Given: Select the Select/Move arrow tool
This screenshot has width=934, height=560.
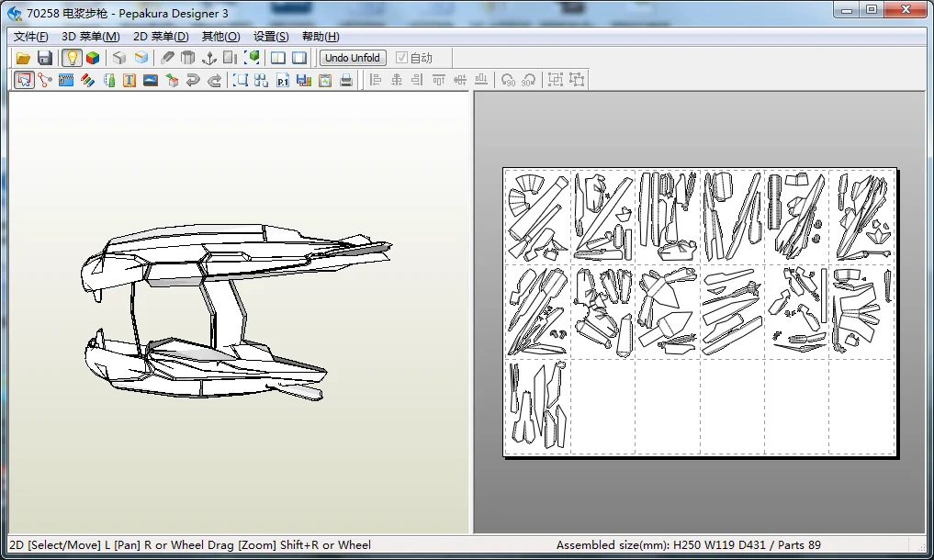Looking at the screenshot, I should click(x=25, y=80).
